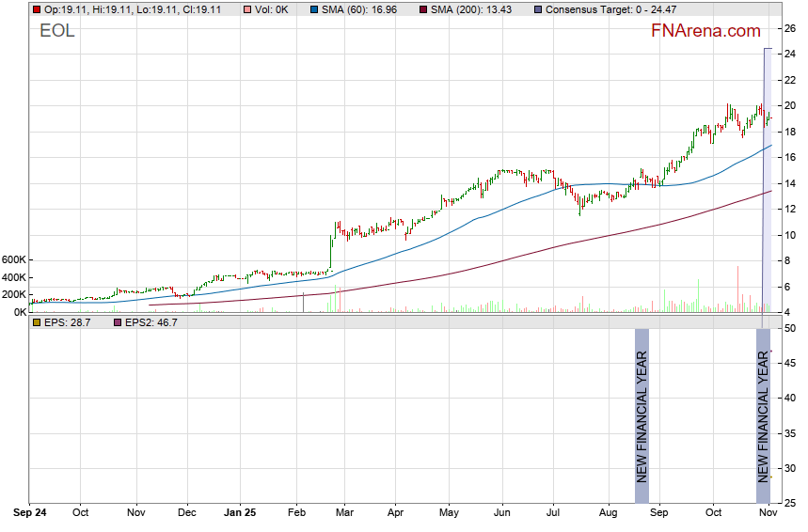The image size is (808, 532).
Task: Click the Jan 25 date axis label
Action: click(240, 514)
